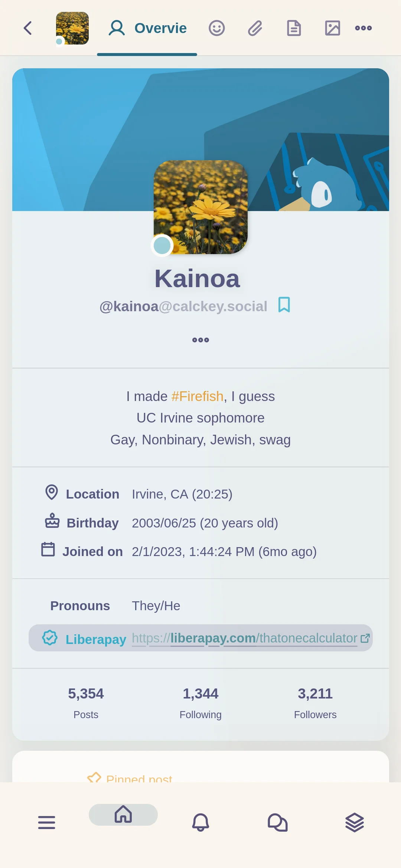Image resolution: width=401 pixels, height=868 pixels.
Task: Open the Gallery tab image icon
Action: (x=332, y=28)
